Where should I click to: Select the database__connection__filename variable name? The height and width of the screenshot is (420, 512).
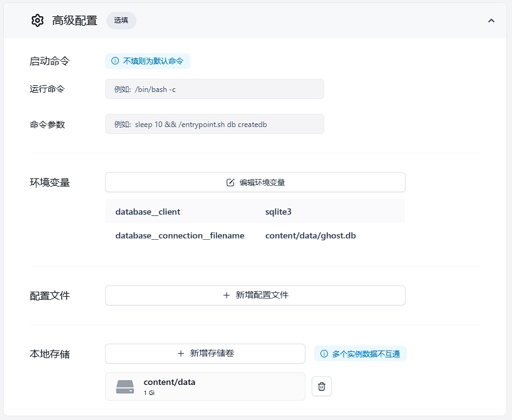point(180,236)
